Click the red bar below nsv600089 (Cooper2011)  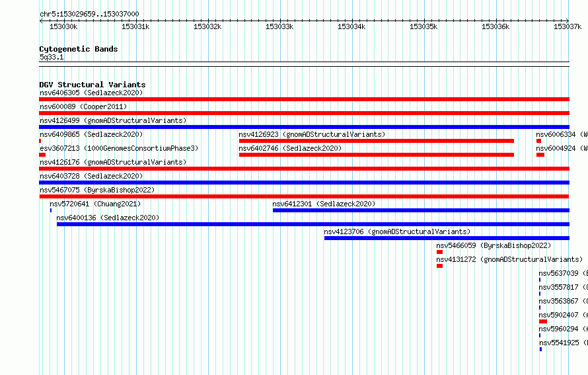(304, 113)
